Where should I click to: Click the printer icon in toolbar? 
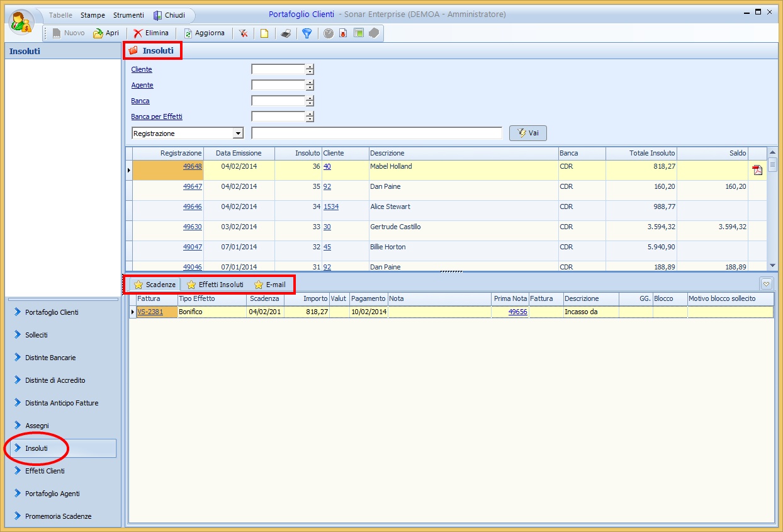[x=286, y=33]
